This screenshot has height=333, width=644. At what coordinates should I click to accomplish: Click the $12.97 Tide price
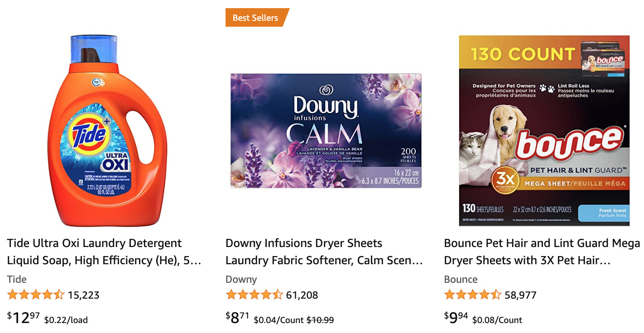tap(24, 318)
